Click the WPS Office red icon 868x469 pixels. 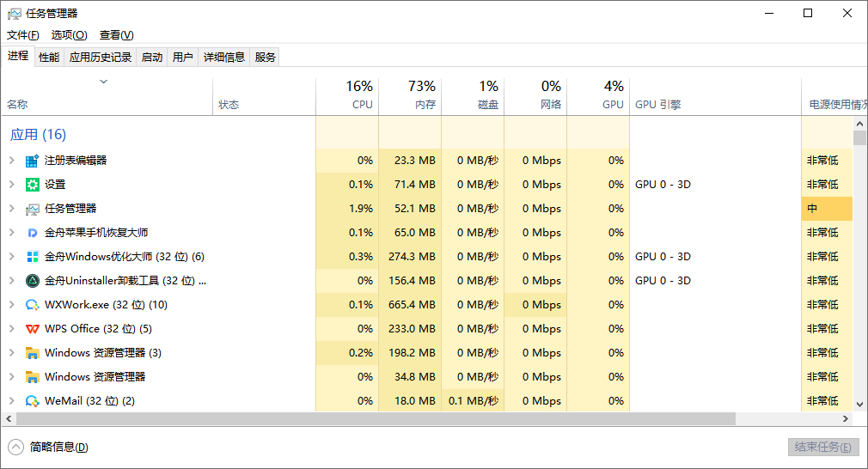[x=32, y=329]
